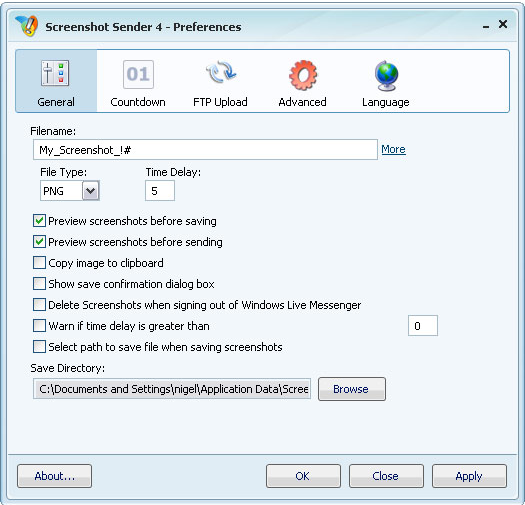Click the Time Delay input field
This screenshot has height=505, width=525.
point(160,191)
